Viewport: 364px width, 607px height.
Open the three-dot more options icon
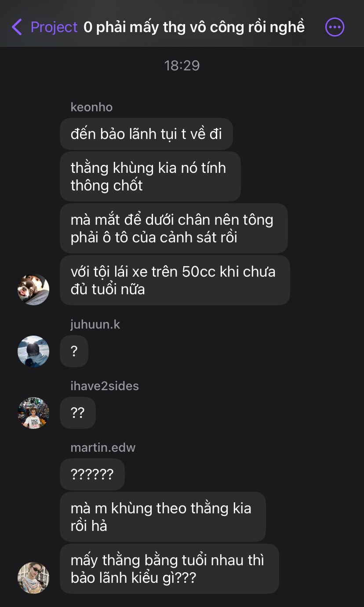coord(335,27)
